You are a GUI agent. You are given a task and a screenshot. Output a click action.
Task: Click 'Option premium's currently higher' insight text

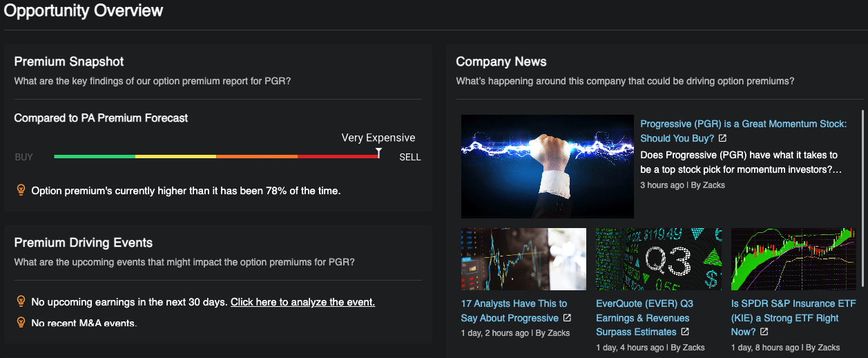pyautogui.click(x=186, y=190)
